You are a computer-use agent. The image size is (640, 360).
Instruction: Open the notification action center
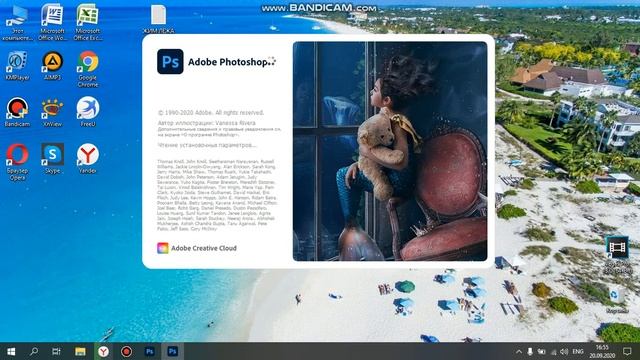coord(627,351)
